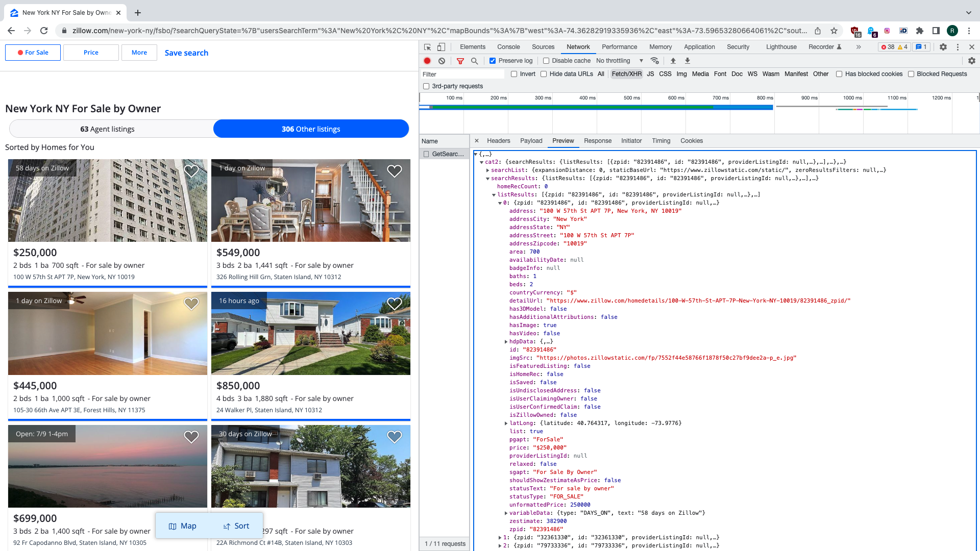Open DevTools customize three-dot menu
980x551 pixels.
point(958,47)
